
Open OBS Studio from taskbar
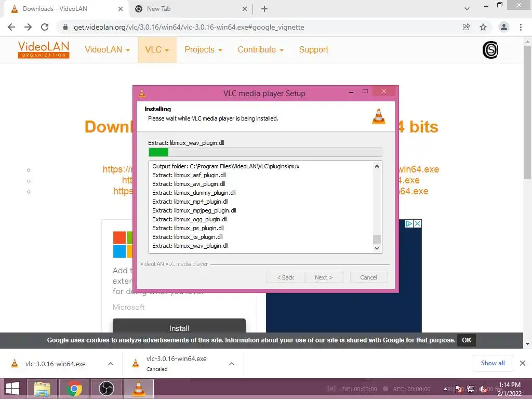[x=107, y=389]
